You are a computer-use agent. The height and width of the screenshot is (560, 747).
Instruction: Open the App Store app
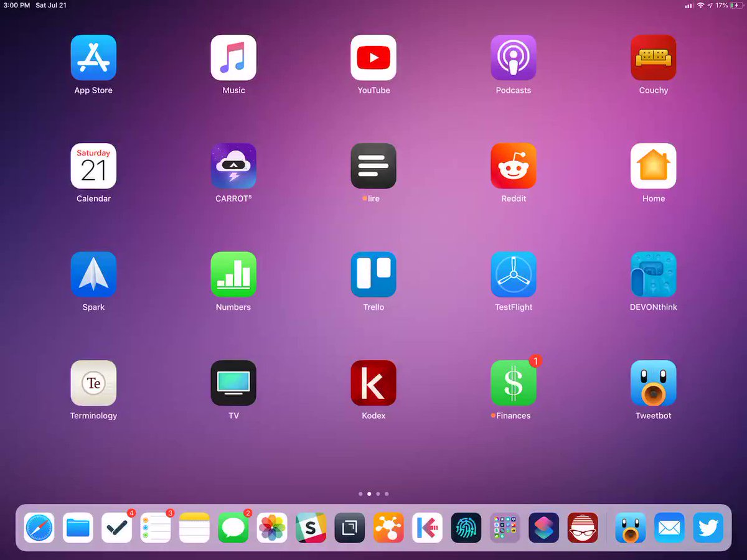[x=93, y=58]
